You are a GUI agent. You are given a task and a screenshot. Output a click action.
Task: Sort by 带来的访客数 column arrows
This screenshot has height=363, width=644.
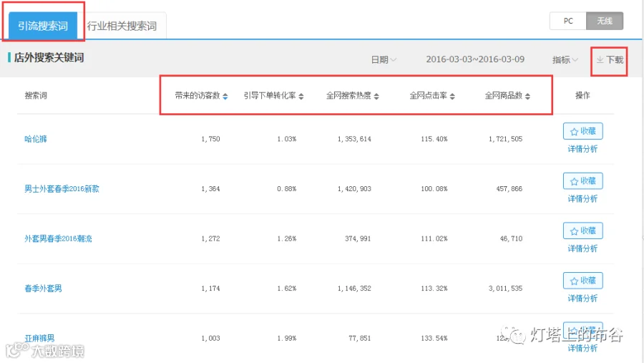(225, 96)
